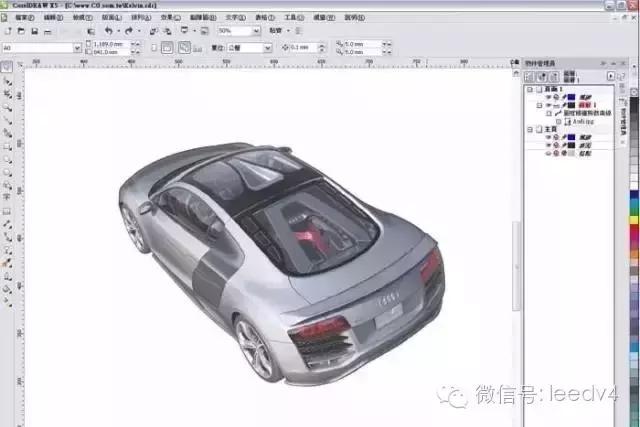
Task: Undo the last action
Action: click(109, 31)
